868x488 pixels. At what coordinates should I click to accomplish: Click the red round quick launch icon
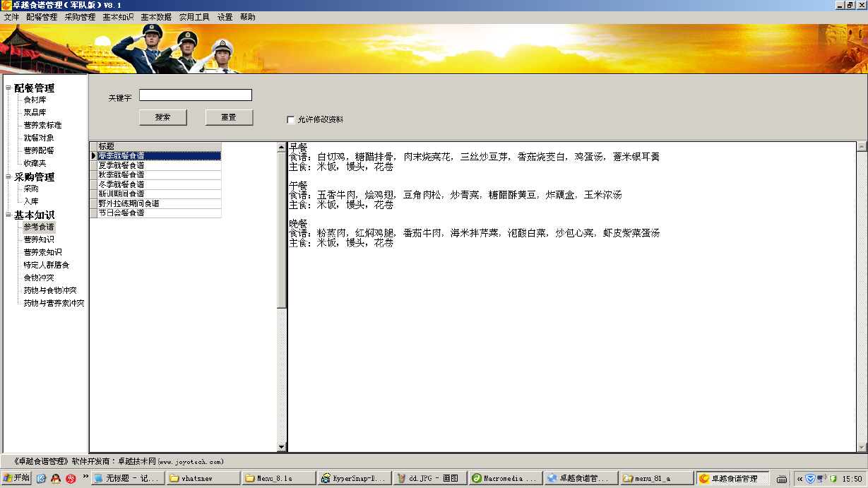click(71, 478)
